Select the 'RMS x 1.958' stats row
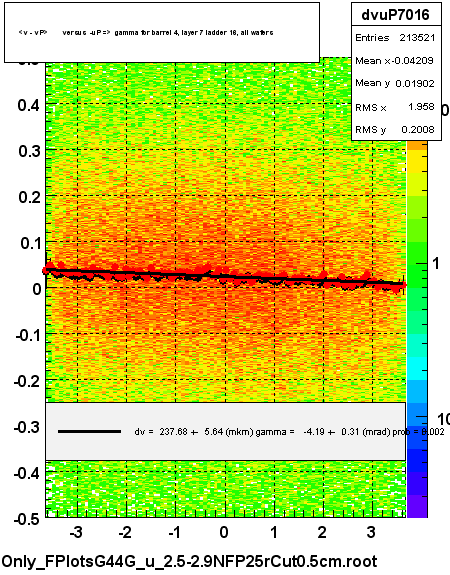The height and width of the screenshot is (575, 450). (395, 107)
